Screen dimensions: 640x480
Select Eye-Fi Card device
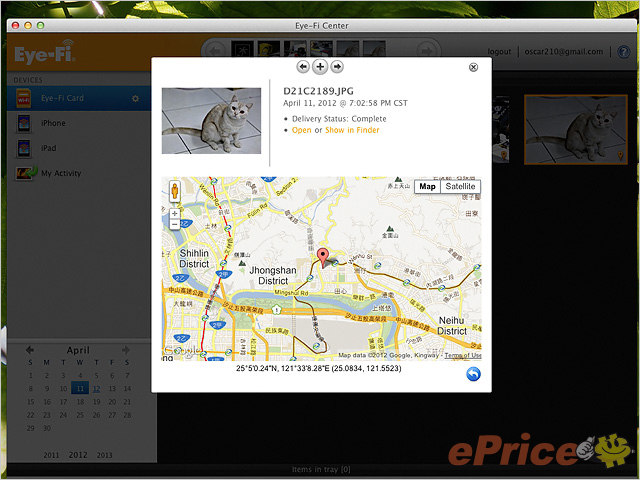tap(79, 98)
